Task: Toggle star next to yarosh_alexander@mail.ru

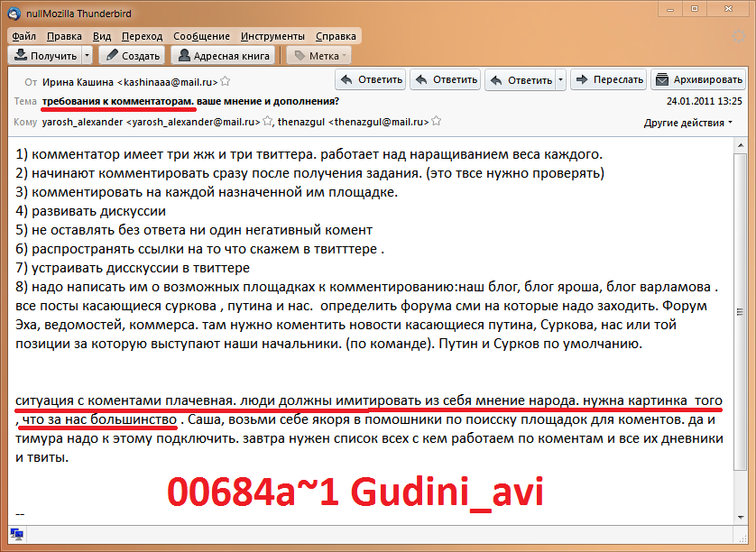Action: click(268, 121)
